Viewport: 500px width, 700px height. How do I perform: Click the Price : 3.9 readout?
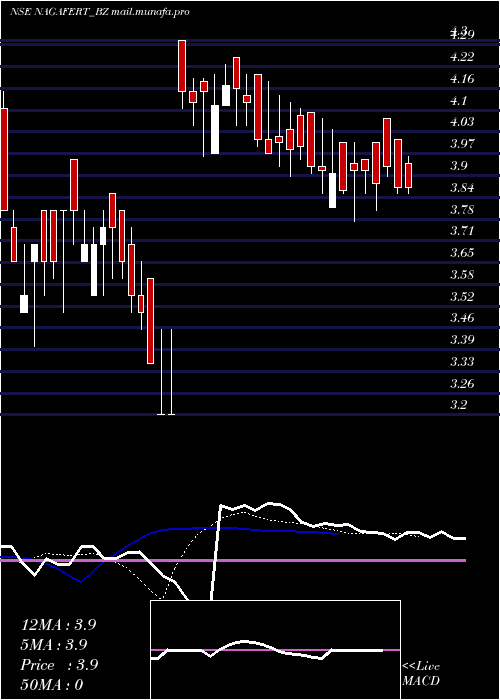pos(59,665)
